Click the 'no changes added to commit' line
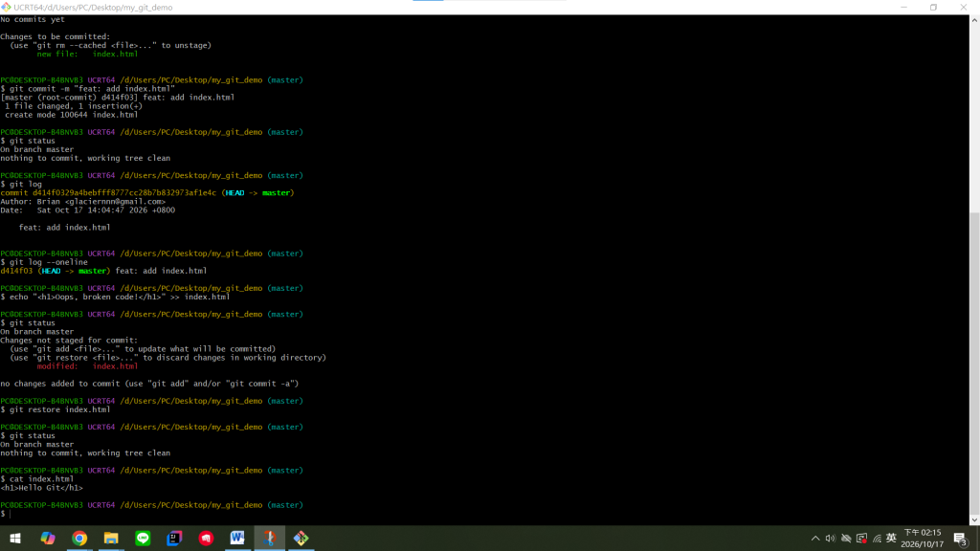This screenshot has width=980, height=551. coord(149,384)
